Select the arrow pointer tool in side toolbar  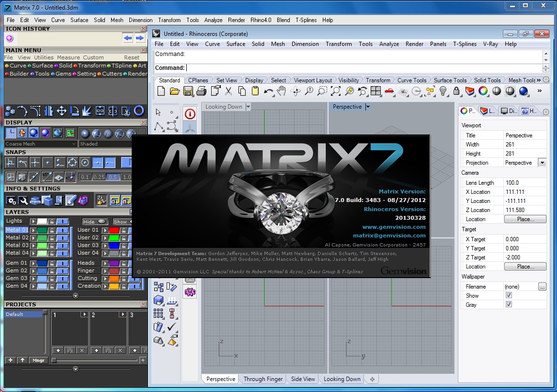click(x=158, y=112)
